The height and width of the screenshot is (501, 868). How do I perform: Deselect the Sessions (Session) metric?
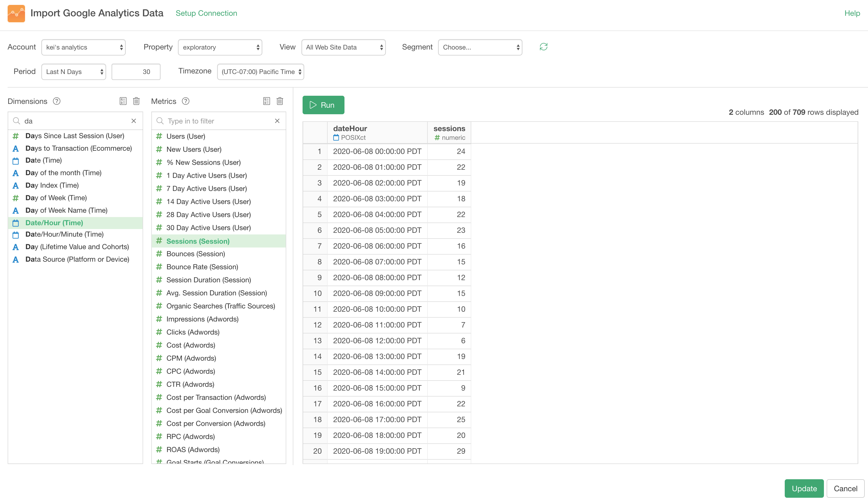219,241
